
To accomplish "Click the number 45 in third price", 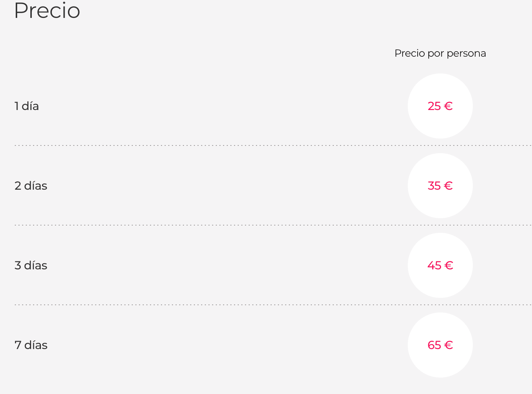I will (434, 265).
